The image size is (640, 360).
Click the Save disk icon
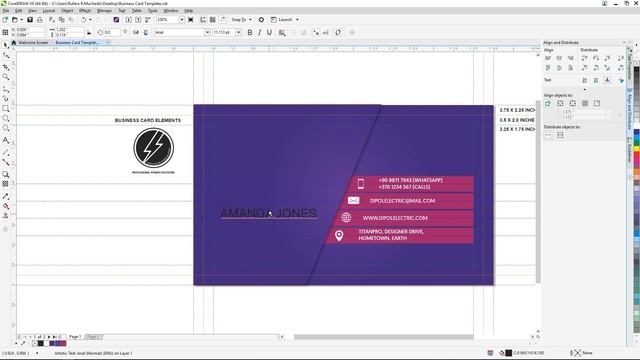30,20
